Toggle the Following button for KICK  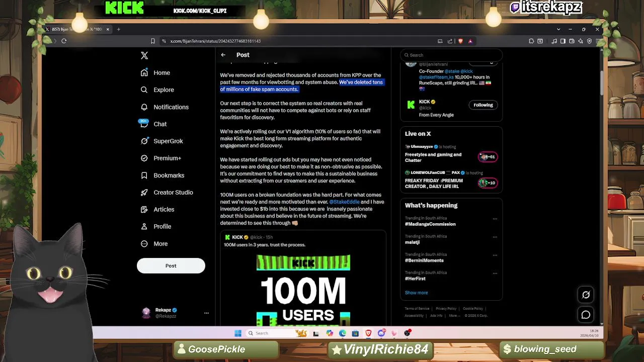[483, 105]
